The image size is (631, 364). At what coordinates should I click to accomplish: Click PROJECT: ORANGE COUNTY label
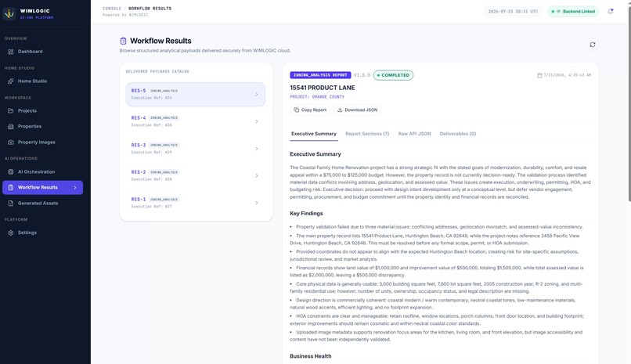click(317, 97)
